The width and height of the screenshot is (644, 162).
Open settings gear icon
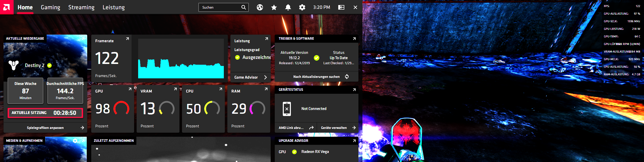(x=302, y=7)
